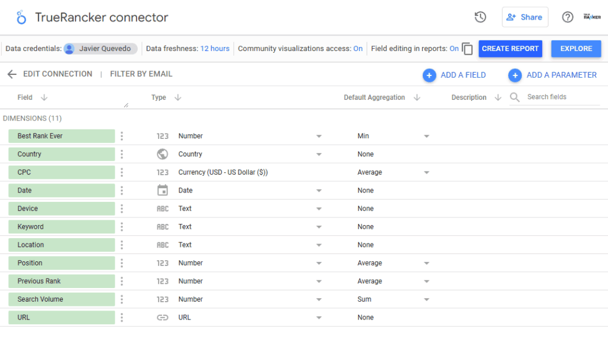Viewport: 608px width, 364px height.
Task: Open options menu for Search Volume field
Action: [122, 299]
